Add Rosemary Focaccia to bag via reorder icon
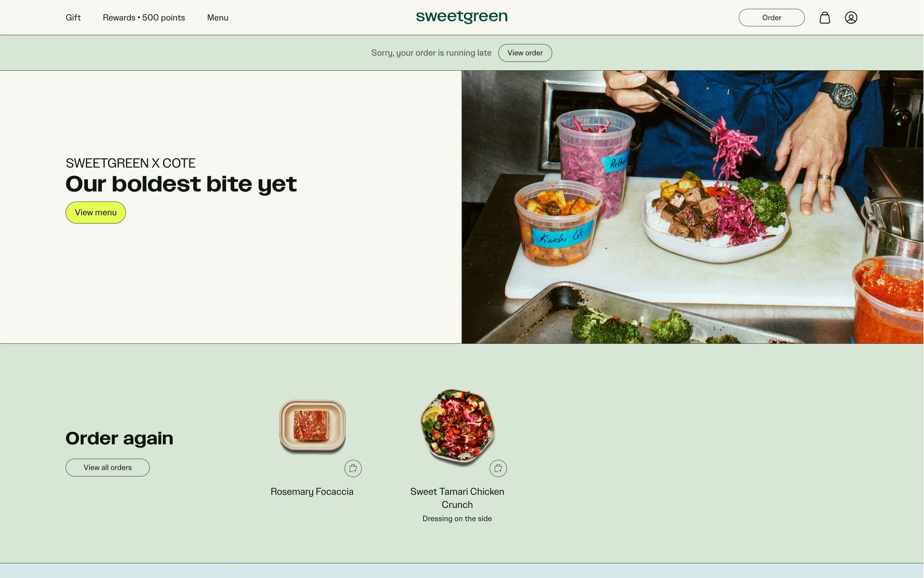The image size is (924, 578). pos(353,468)
